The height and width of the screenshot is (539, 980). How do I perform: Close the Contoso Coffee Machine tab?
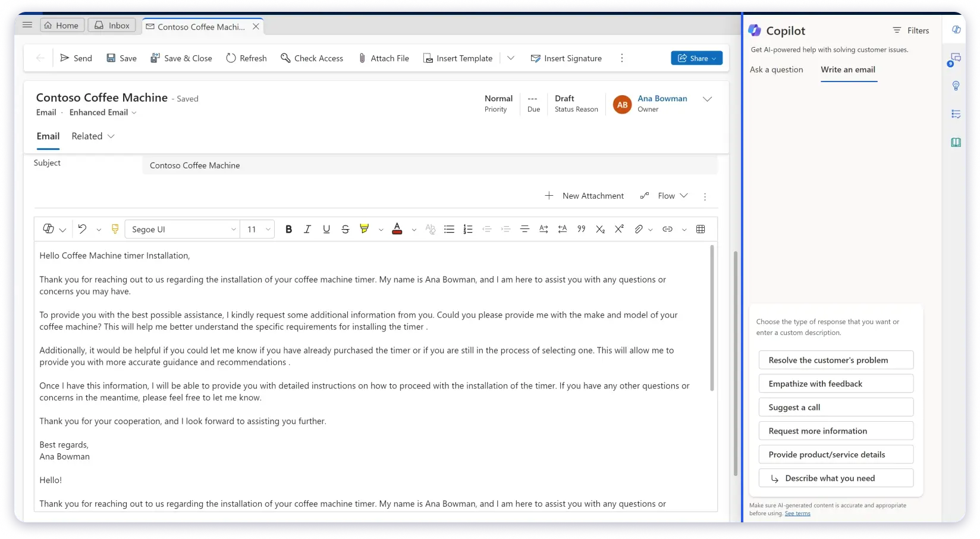256,26
